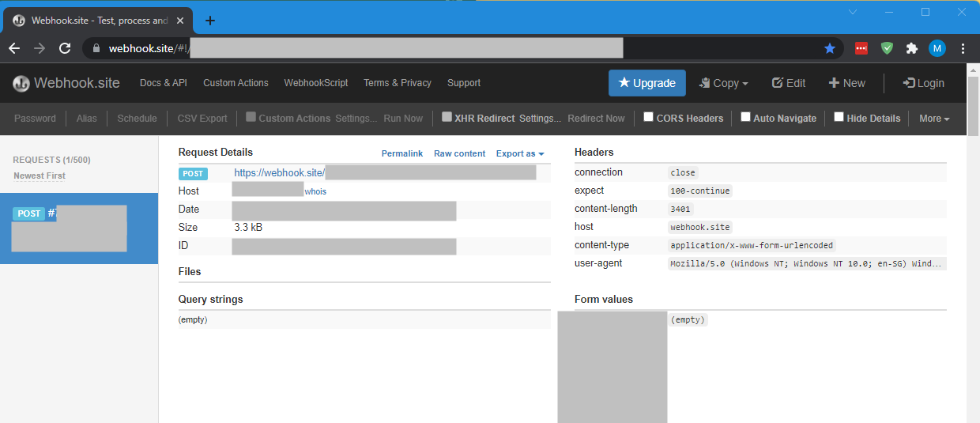The height and width of the screenshot is (423, 980).
Task: Click the REQUESTS (1/500) counter
Action: click(52, 160)
